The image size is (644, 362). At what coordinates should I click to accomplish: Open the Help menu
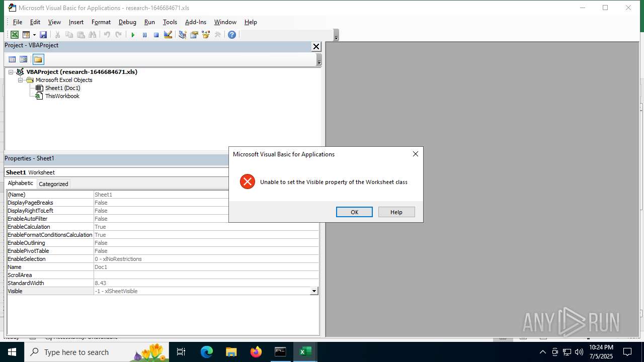tap(251, 22)
